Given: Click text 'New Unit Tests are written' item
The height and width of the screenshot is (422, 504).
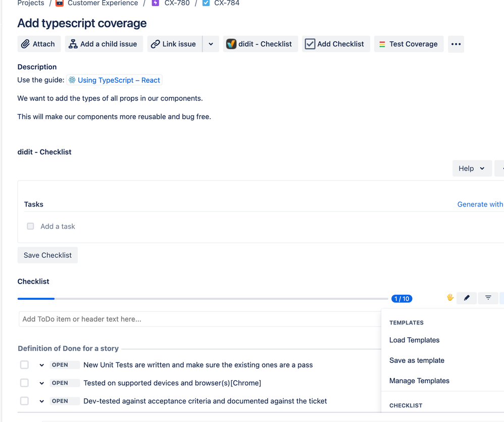Looking at the screenshot, I should 198,365.
